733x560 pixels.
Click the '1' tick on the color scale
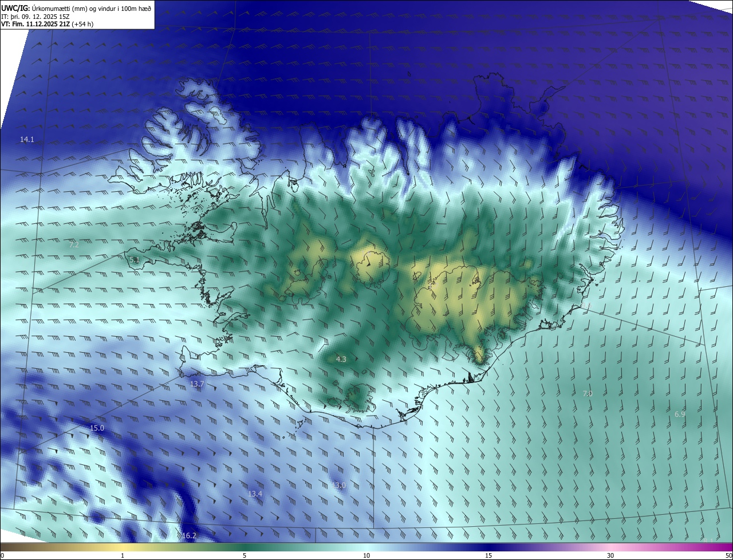pyautogui.click(x=123, y=555)
